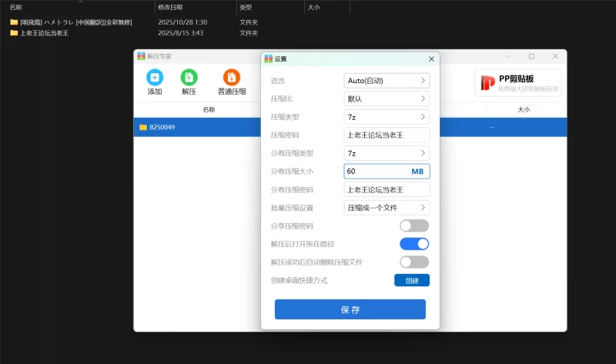Image resolution: width=616 pixels, height=364 pixels.
Task: Click the 普通压缩 compress icon
Action: point(231,77)
